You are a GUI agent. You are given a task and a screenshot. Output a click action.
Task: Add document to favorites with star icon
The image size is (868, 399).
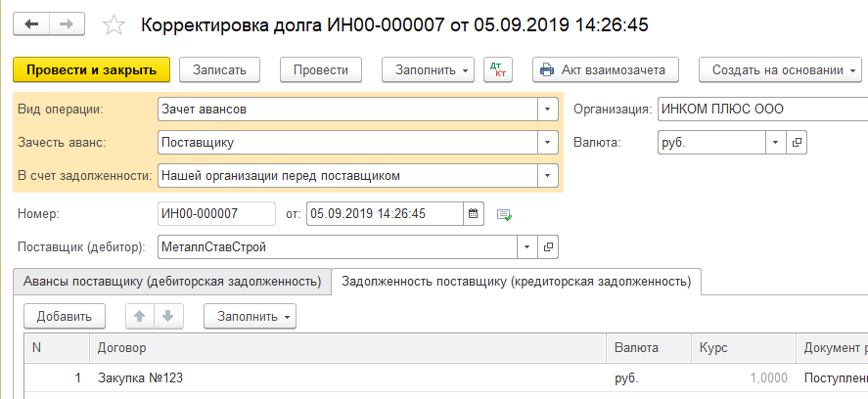(114, 23)
